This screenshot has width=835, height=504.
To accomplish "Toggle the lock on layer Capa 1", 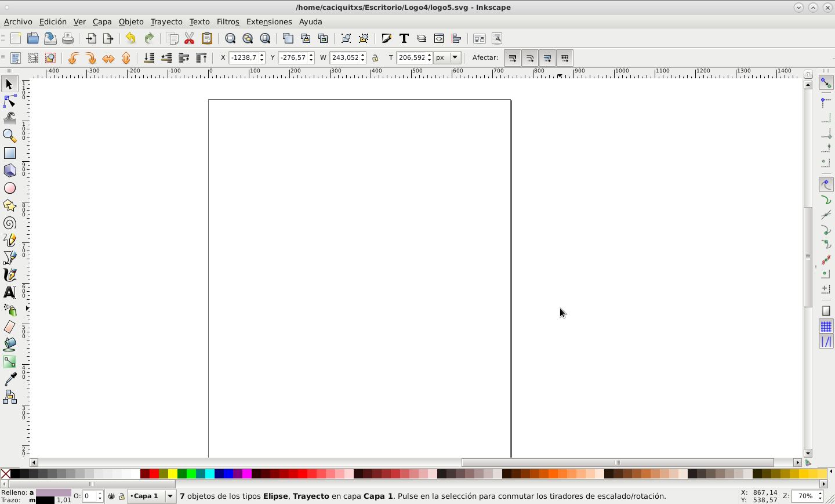I will [x=122, y=496].
